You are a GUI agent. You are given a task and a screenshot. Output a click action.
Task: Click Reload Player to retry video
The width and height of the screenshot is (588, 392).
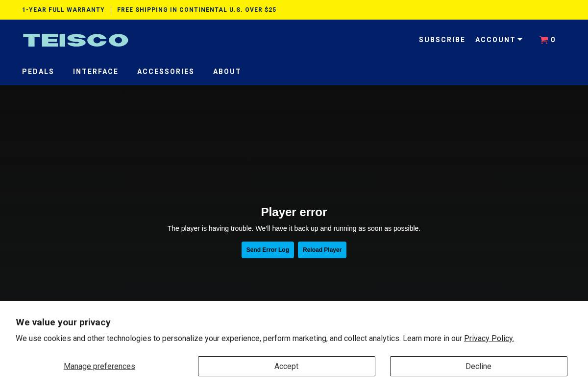click(x=322, y=250)
